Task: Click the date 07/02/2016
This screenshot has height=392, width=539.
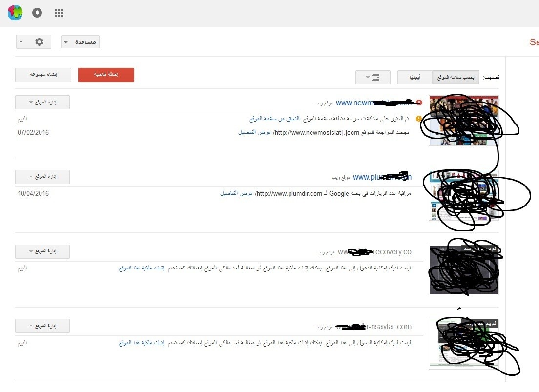Action: coord(33,132)
